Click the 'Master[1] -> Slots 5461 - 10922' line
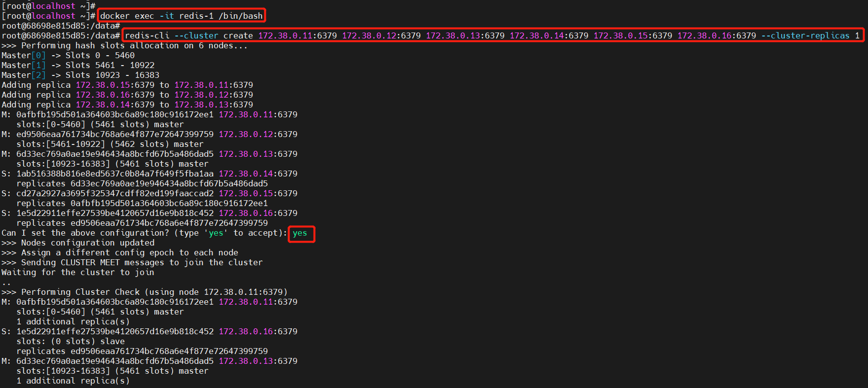868x388 pixels. click(x=78, y=65)
